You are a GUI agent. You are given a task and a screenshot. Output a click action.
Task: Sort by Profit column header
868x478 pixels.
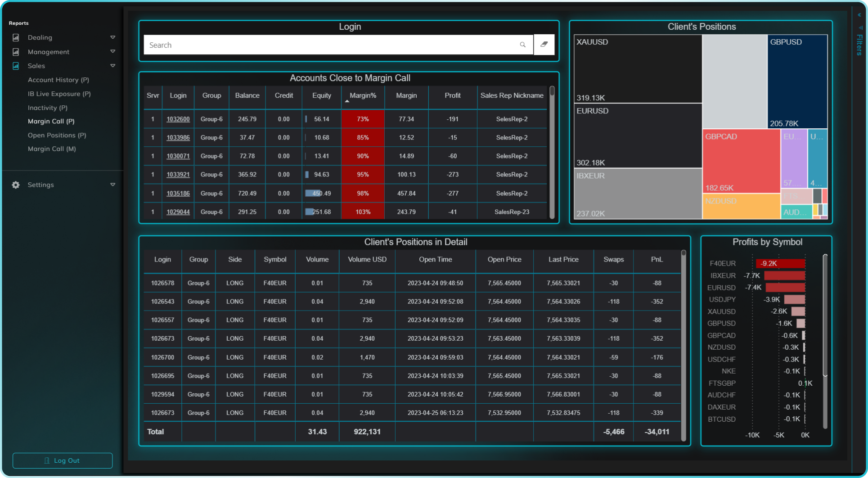[x=453, y=95]
